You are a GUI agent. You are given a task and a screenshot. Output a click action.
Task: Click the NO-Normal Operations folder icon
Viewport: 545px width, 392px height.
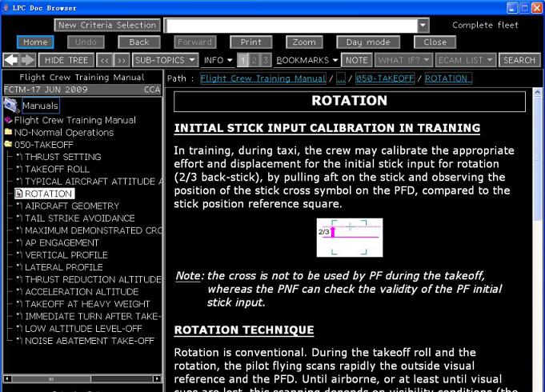pos(8,133)
